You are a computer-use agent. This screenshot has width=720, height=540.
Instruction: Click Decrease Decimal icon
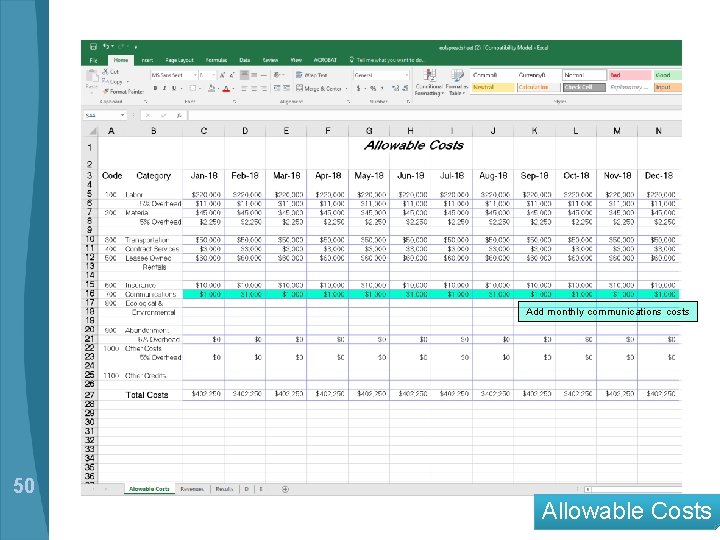[405, 88]
